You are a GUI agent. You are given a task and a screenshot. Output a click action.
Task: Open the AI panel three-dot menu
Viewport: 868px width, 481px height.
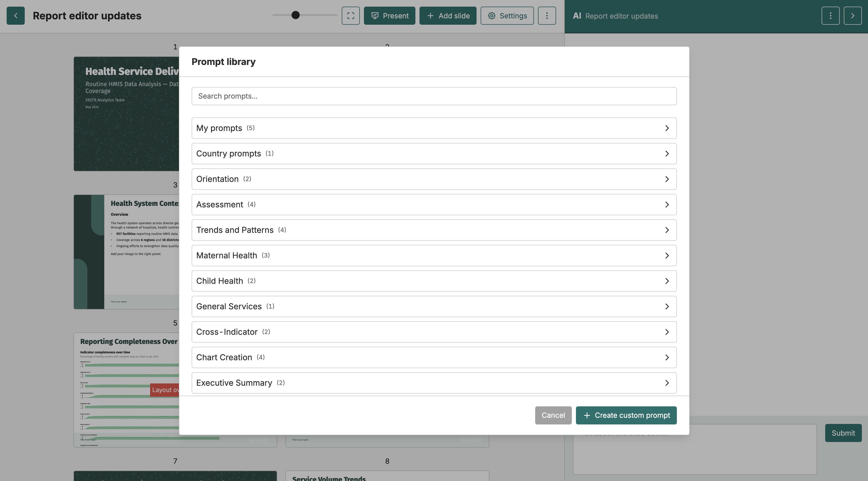(x=830, y=16)
